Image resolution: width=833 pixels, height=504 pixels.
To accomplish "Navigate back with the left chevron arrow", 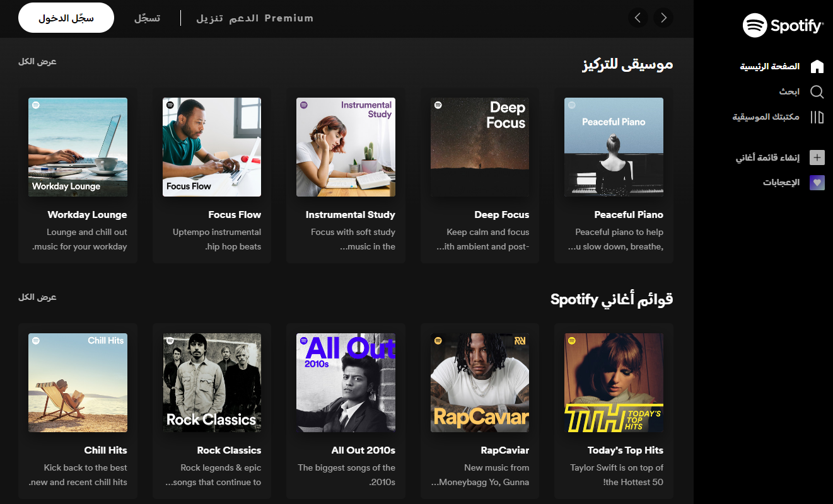I will pos(638,18).
